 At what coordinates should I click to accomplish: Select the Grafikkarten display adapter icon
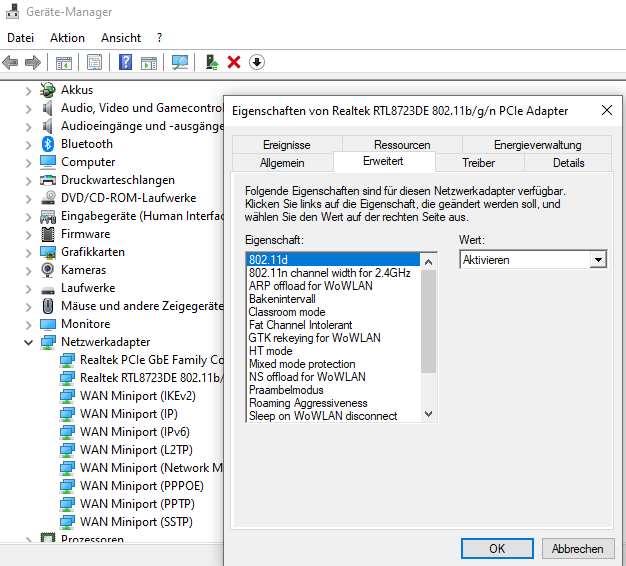pos(48,252)
